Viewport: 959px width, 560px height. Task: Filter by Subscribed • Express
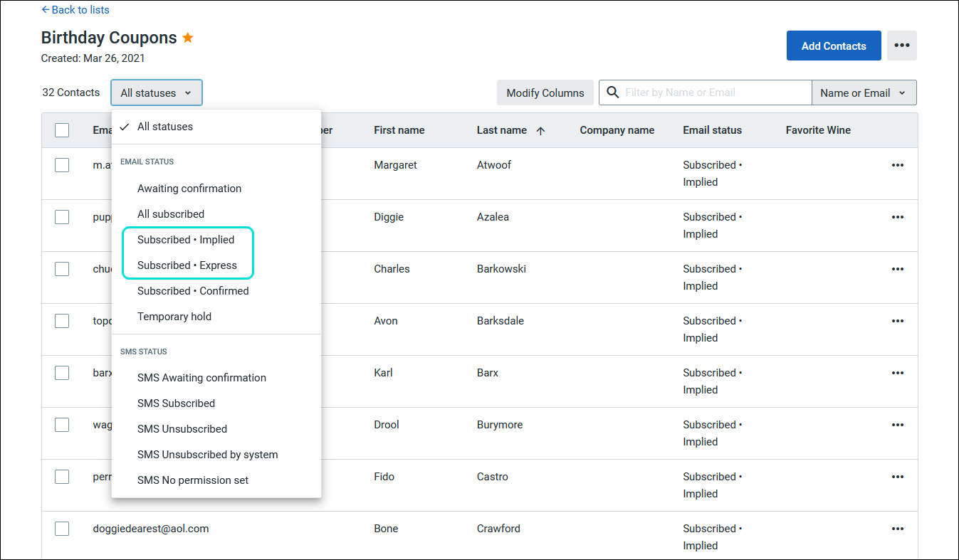click(216, 265)
